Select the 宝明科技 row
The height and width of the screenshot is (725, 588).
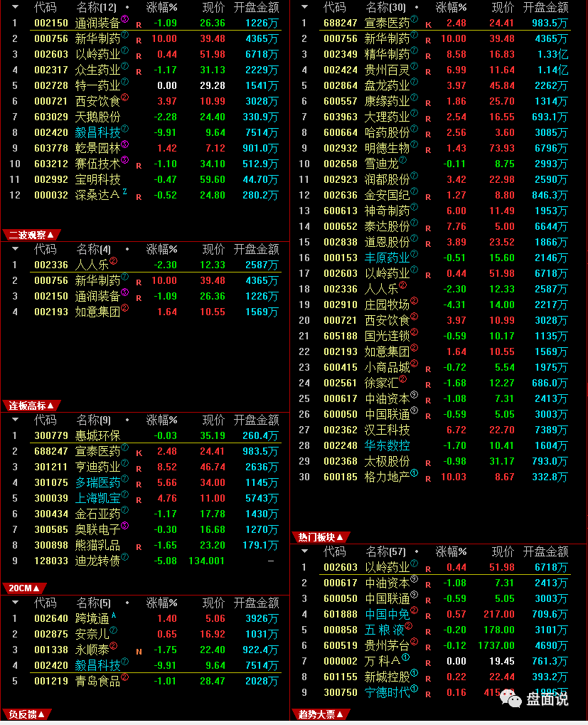[x=145, y=179]
